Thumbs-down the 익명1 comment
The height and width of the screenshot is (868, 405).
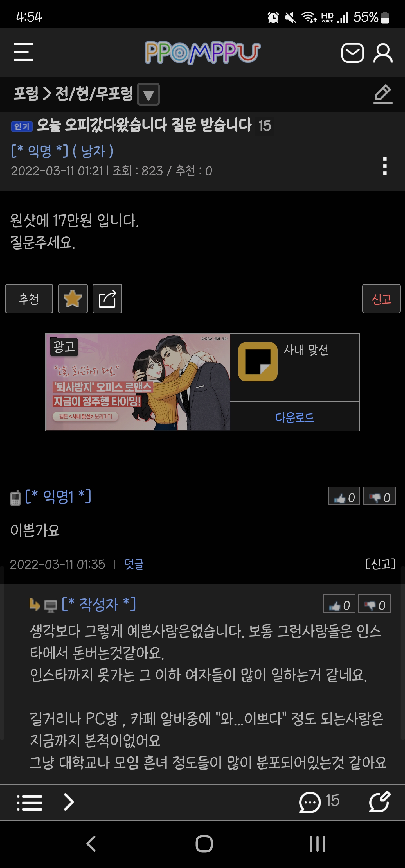point(379,496)
